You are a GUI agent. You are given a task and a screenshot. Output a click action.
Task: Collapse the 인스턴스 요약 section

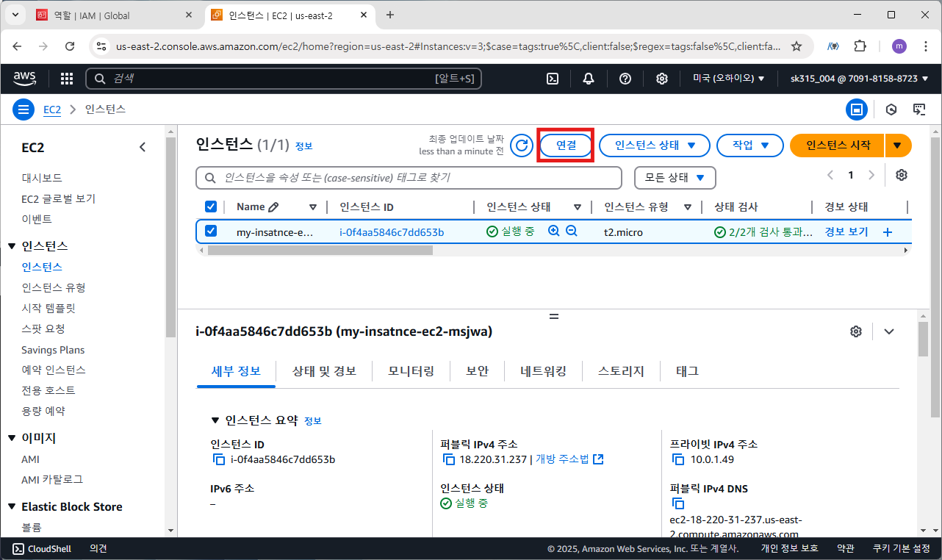pyautogui.click(x=215, y=420)
